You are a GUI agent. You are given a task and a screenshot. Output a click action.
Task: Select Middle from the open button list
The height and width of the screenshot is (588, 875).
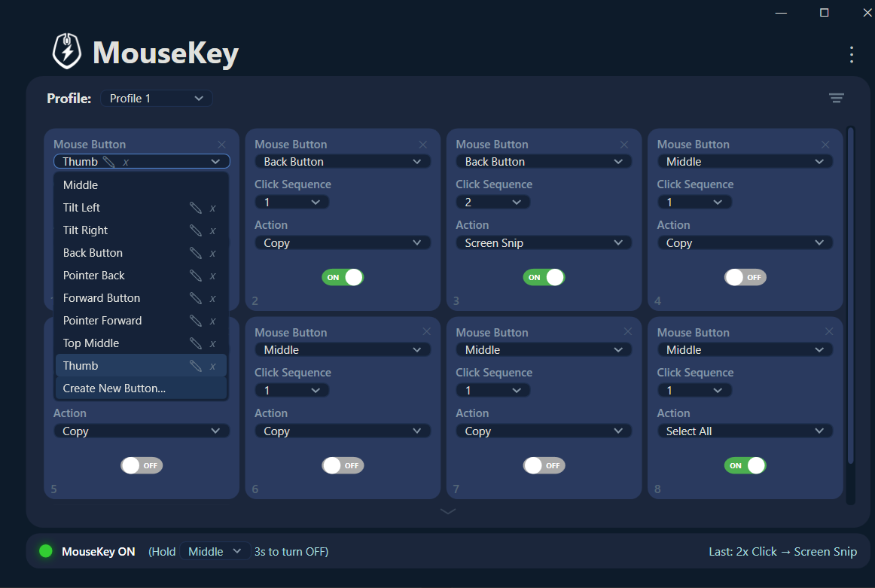point(80,184)
